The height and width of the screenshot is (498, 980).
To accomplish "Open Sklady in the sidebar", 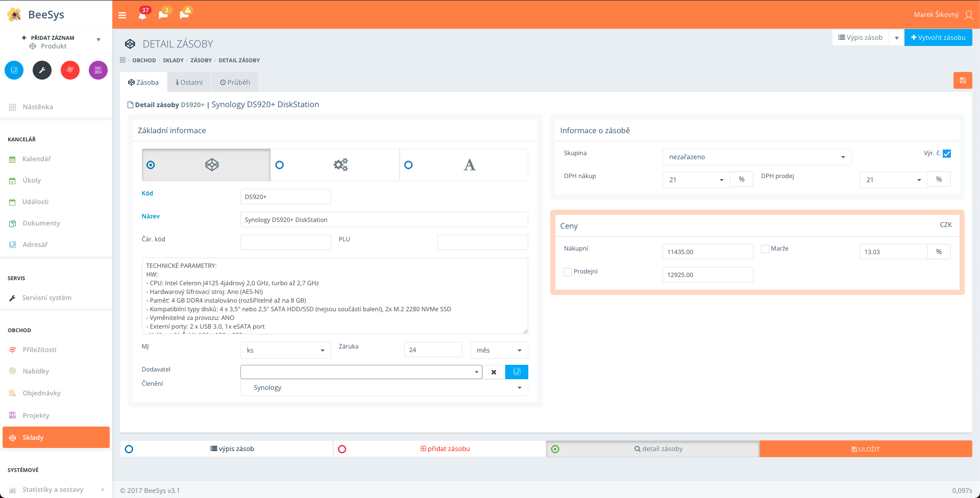I will point(56,437).
